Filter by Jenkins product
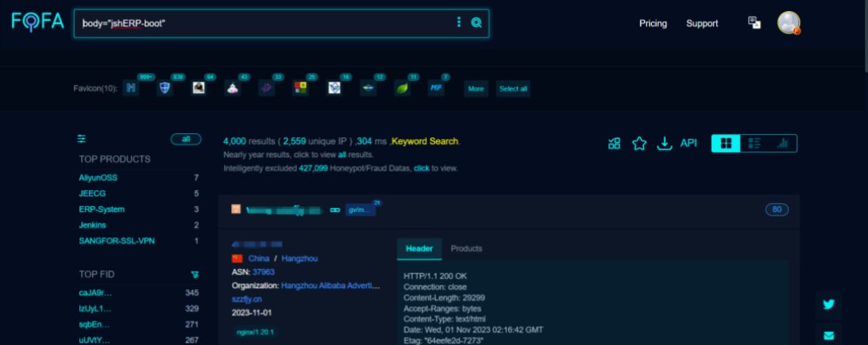 92,225
